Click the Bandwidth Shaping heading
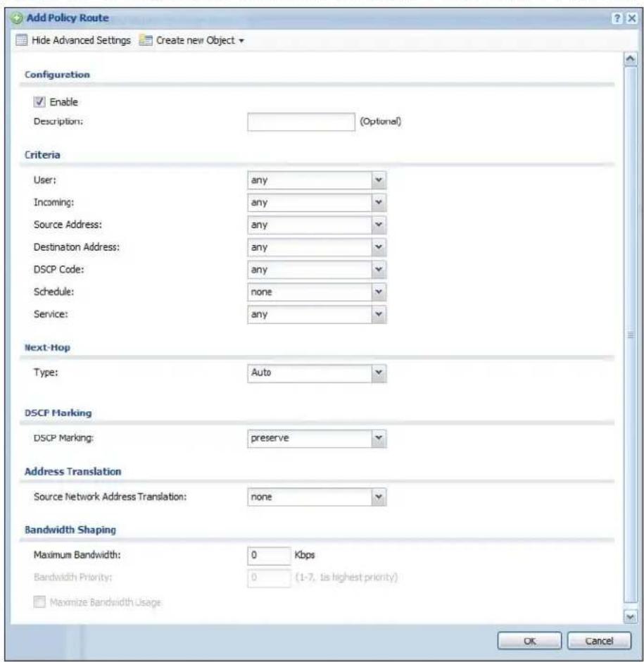Screen dimensions: 644x662 (x=70, y=530)
